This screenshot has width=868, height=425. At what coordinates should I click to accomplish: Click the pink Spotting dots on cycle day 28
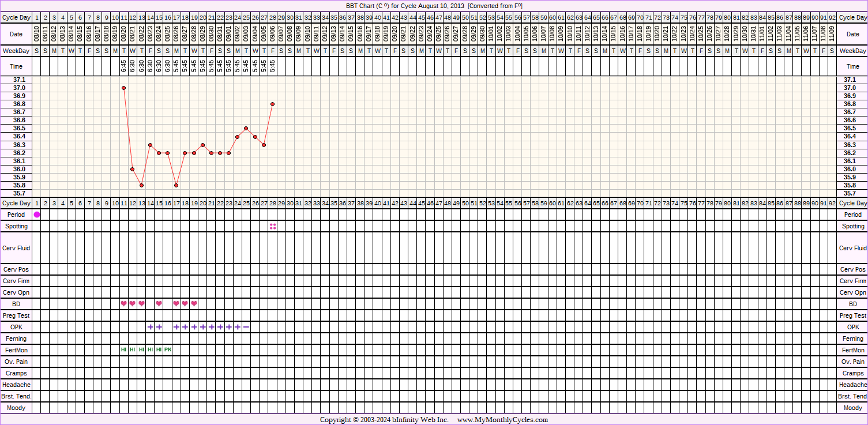coord(273,226)
